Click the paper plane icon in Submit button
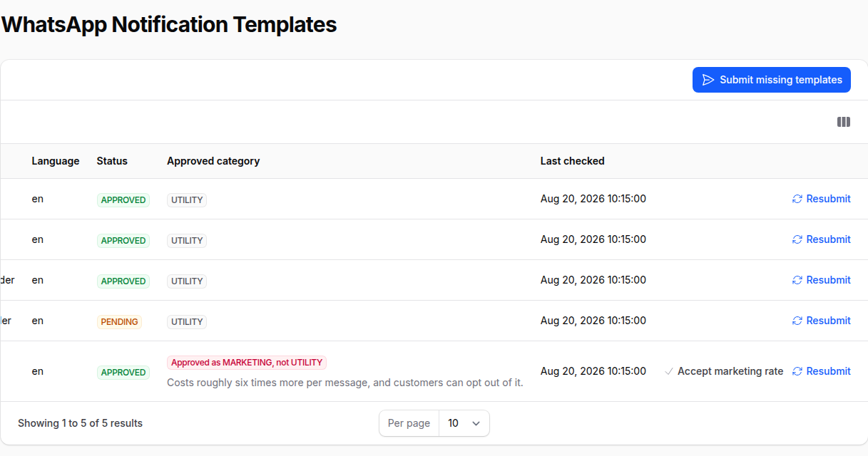 [708, 80]
